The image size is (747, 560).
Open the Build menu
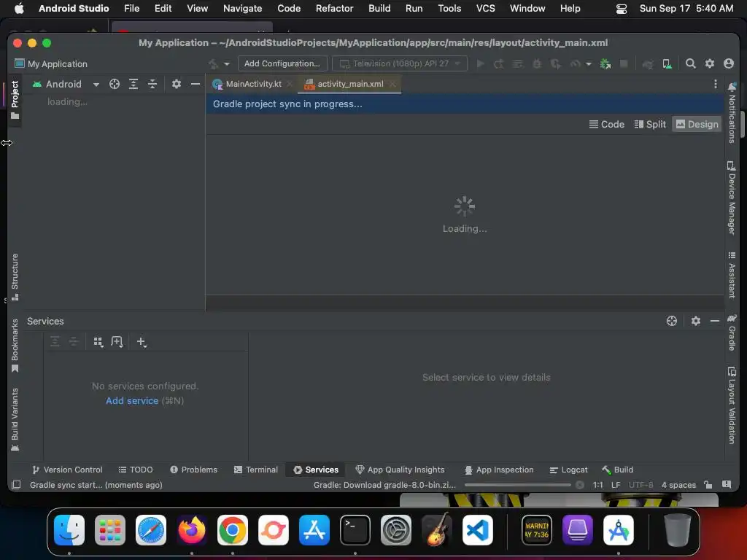(x=379, y=8)
